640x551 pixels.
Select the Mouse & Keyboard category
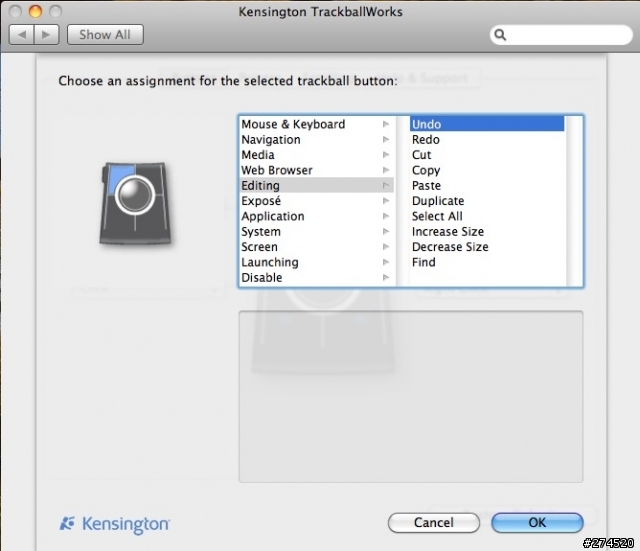pos(316,124)
